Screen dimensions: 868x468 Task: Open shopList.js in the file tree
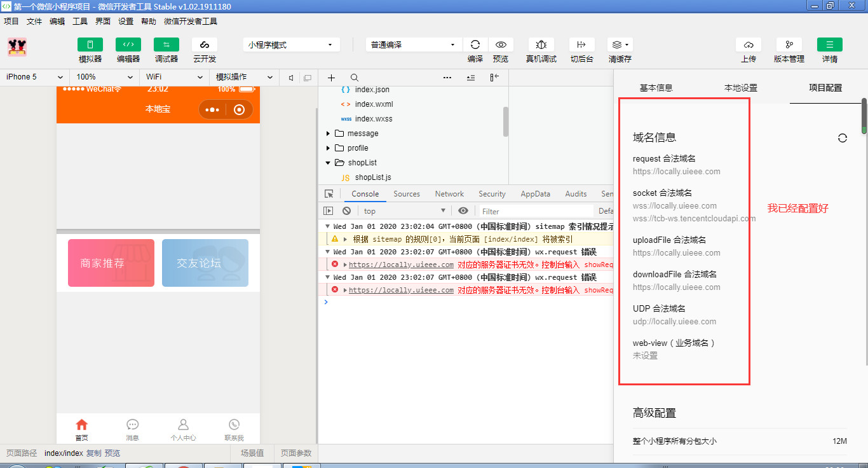tap(373, 177)
